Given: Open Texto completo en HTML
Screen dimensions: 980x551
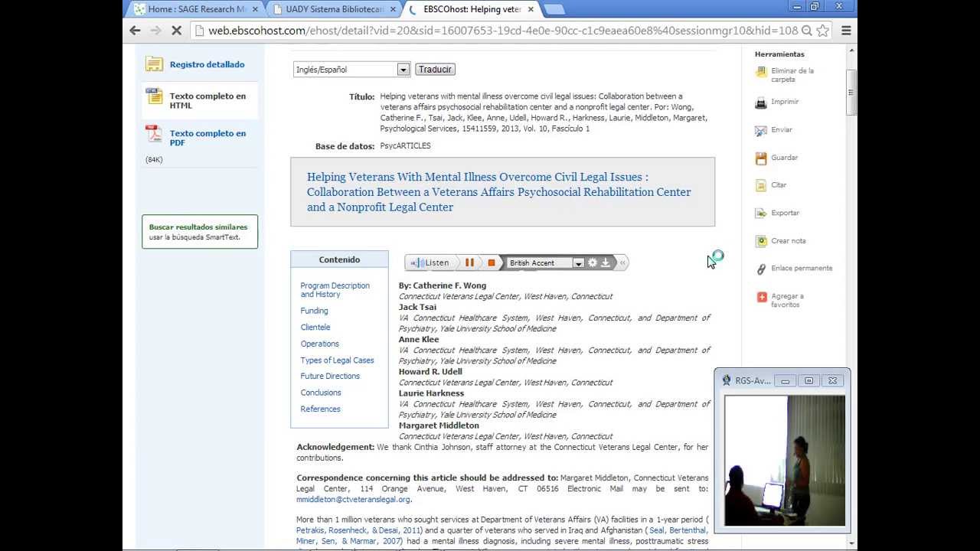Looking at the screenshot, I should point(207,100).
